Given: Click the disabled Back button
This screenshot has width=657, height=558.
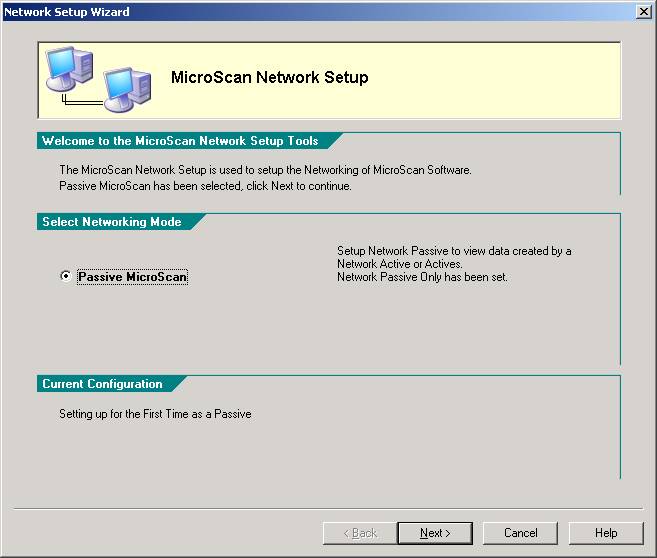Looking at the screenshot, I should click(360, 533).
